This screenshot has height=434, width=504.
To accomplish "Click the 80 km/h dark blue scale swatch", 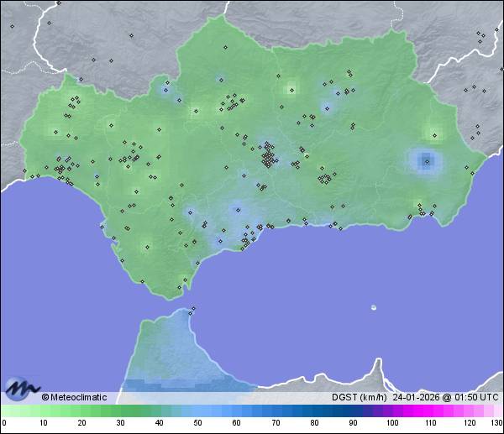I will [x=313, y=410].
